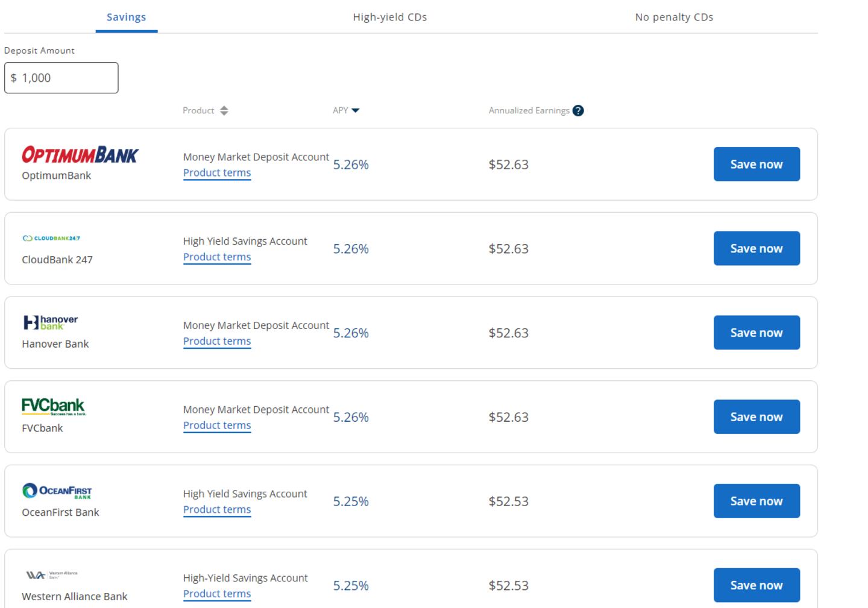The image size is (868, 608).
Task: Open Product terms for Hanover Bank
Action: [217, 341]
